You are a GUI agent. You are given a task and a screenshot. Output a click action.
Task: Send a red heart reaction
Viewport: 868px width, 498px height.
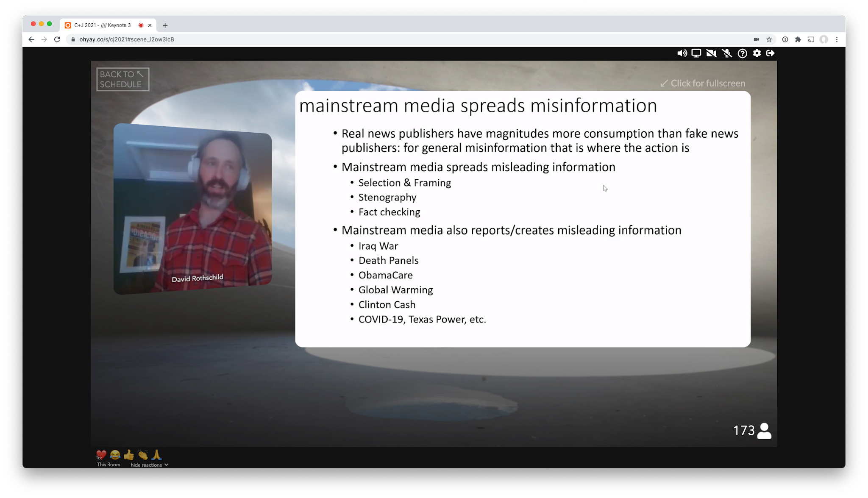click(x=101, y=455)
